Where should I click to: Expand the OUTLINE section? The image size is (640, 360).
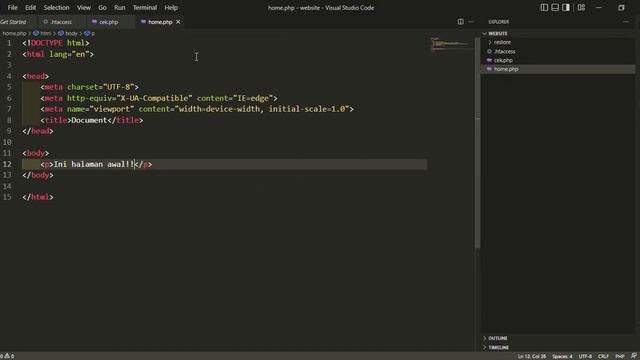[x=498, y=338]
